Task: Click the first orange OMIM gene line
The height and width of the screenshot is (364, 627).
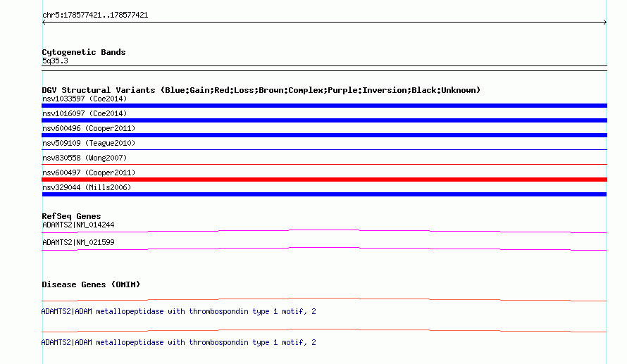Action: pyautogui.click(x=324, y=299)
